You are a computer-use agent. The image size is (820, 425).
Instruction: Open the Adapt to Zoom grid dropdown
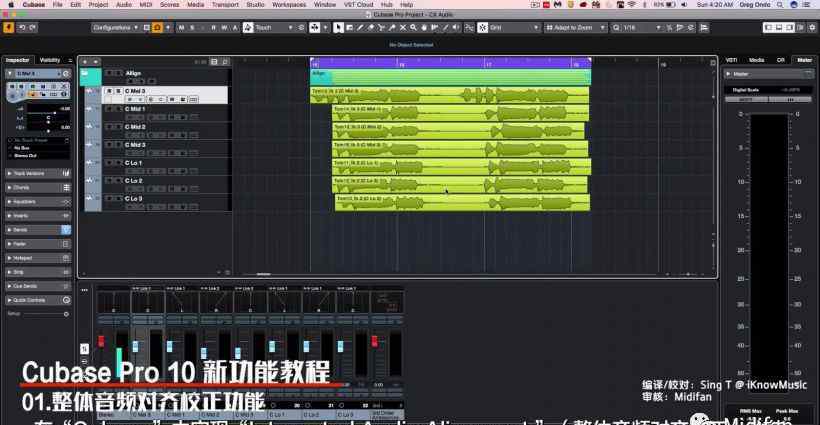(x=575, y=27)
